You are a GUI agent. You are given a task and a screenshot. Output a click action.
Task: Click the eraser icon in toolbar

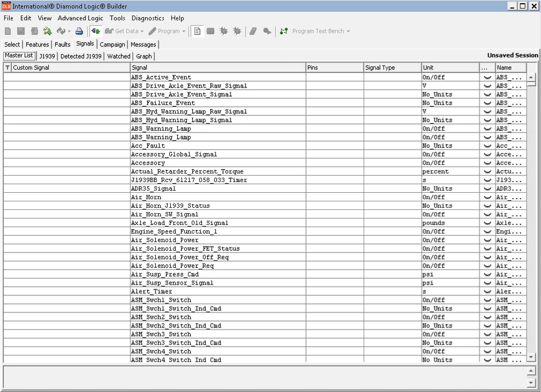[254, 31]
